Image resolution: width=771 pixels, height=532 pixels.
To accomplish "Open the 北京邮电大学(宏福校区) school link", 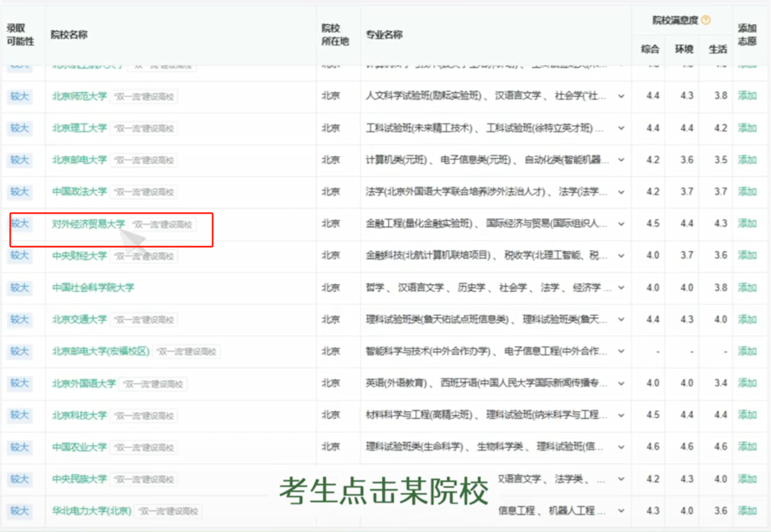I will coord(101,351).
